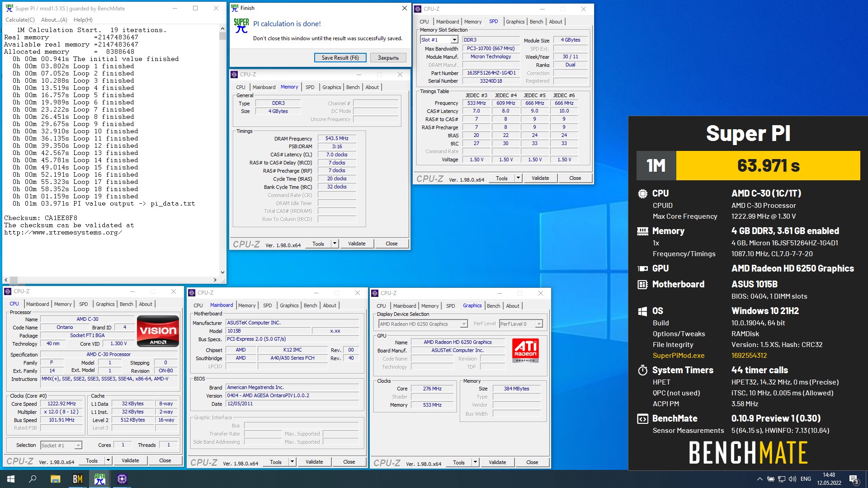The width and height of the screenshot is (868, 488).
Task: Click Close in CPU tab window
Action: [x=165, y=460]
